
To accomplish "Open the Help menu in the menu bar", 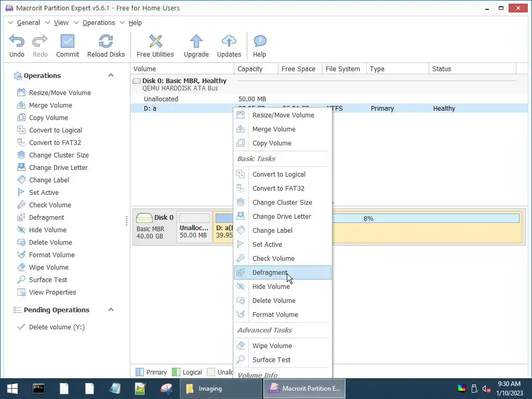I will [x=135, y=23].
